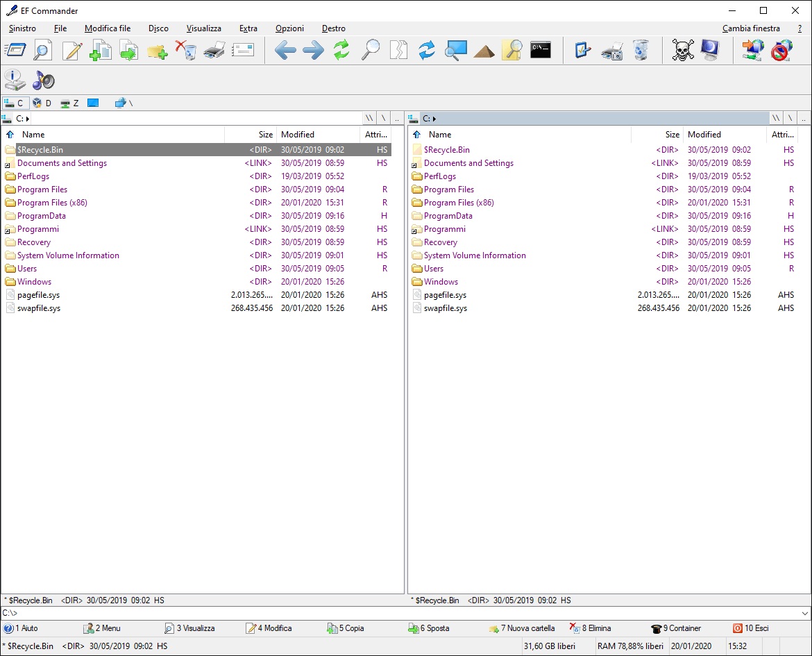Open the Opzioni menu
The width and height of the screenshot is (812, 656).
[x=289, y=28]
